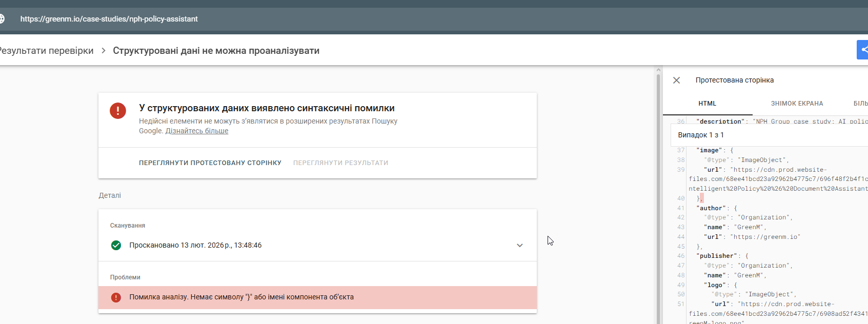868x324 pixels.
Task: Open the partially visible БІЛЬ… tab
Action: pyautogui.click(x=860, y=104)
